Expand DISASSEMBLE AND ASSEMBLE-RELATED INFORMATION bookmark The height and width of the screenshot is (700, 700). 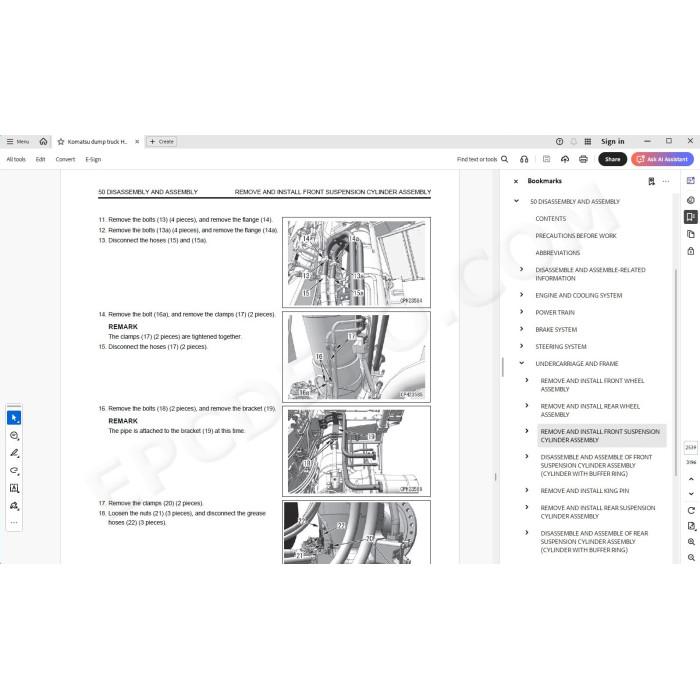521,269
